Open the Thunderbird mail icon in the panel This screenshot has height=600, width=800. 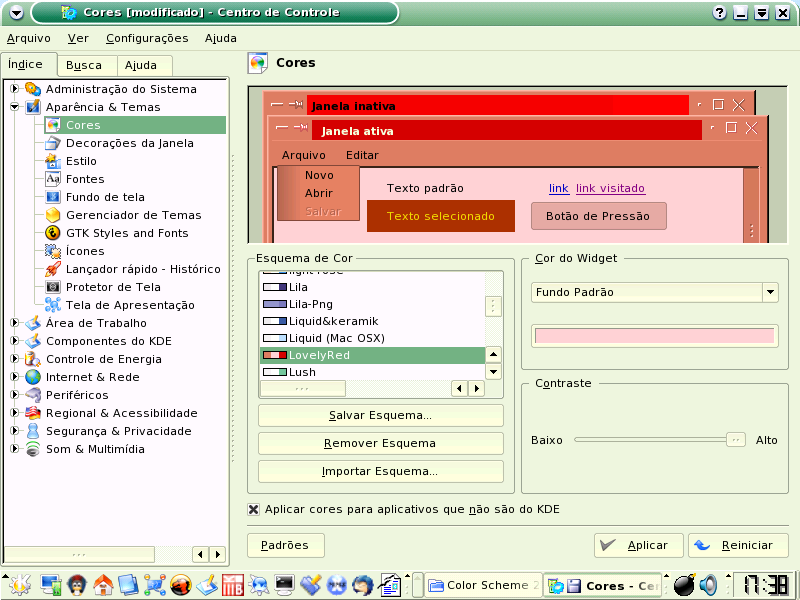click(x=363, y=585)
